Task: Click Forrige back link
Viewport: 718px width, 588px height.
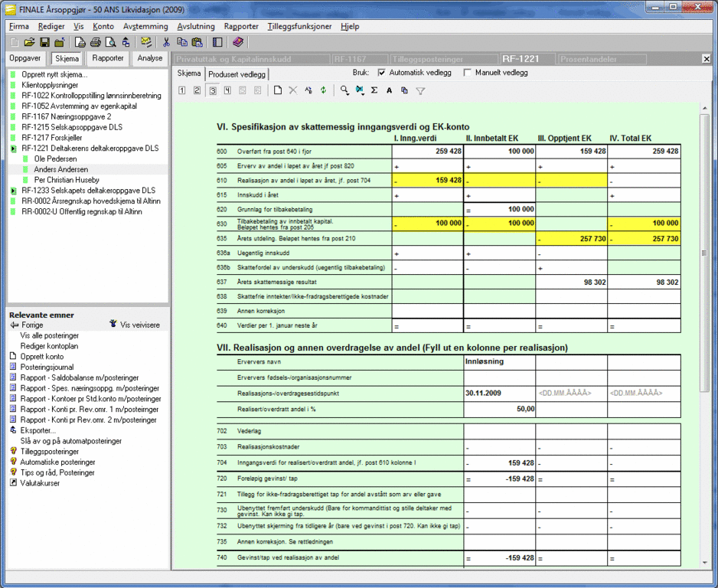Action: [27, 325]
